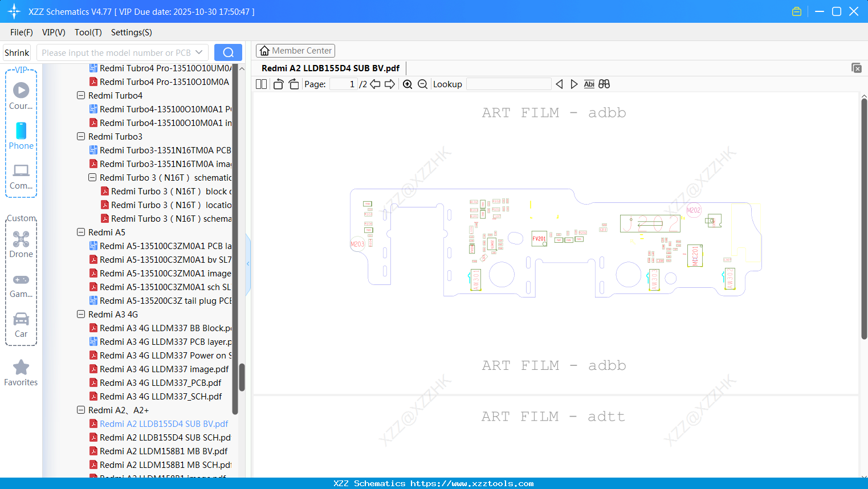Rotate the page counterclockwise

click(x=278, y=84)
